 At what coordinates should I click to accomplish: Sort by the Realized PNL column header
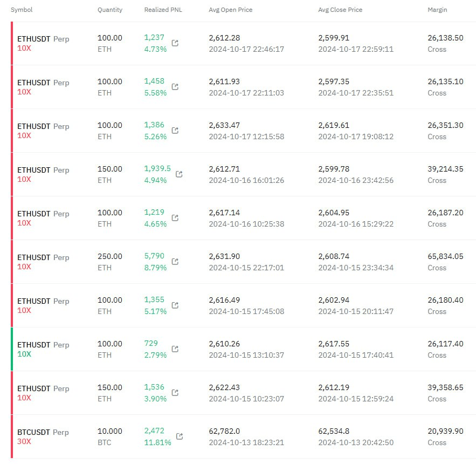[163, 10]
